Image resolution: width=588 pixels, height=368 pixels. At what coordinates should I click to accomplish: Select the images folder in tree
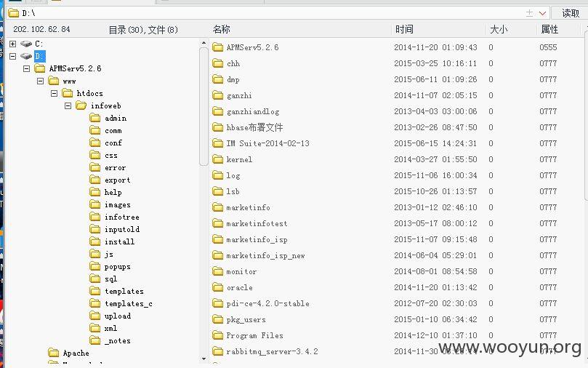point(117,205)
